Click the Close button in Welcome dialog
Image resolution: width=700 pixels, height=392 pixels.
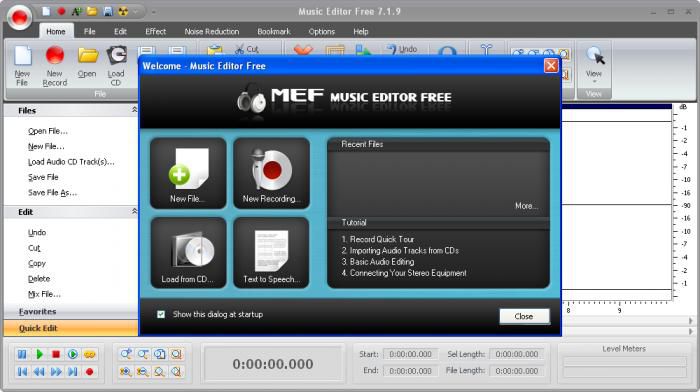point(524,316)
